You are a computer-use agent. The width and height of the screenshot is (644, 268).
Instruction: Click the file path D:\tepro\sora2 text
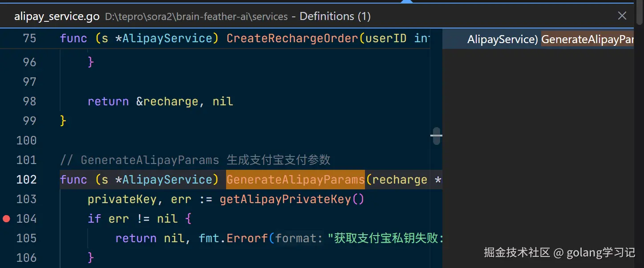(x=196, y=17)
